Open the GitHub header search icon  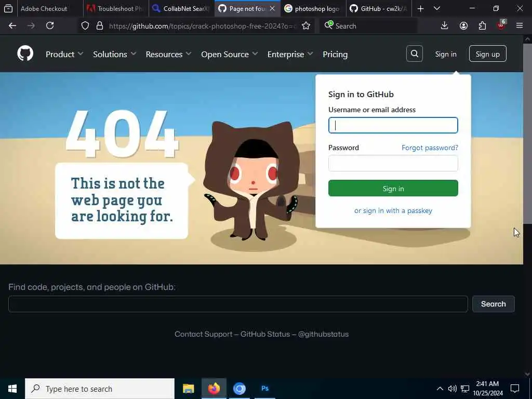(414, 54)
